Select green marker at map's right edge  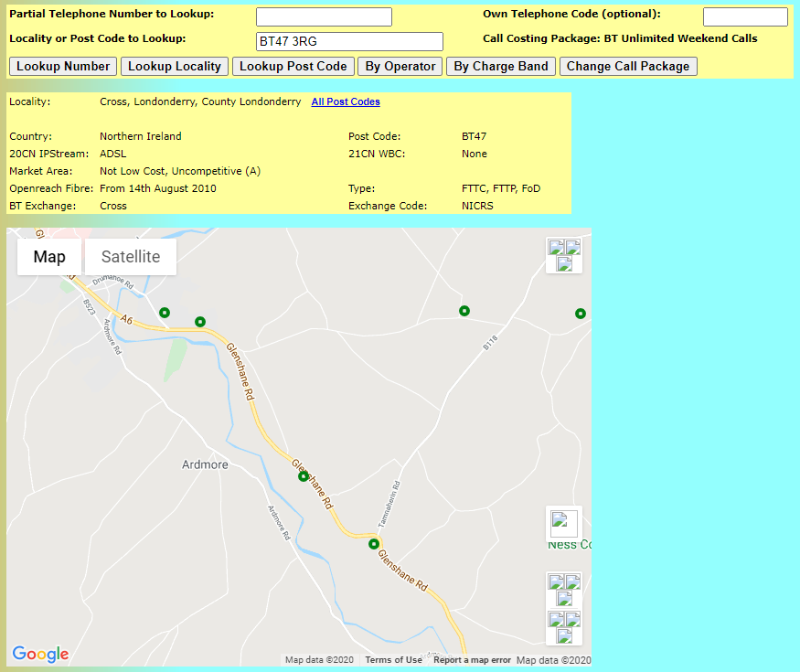click(580, 314)
